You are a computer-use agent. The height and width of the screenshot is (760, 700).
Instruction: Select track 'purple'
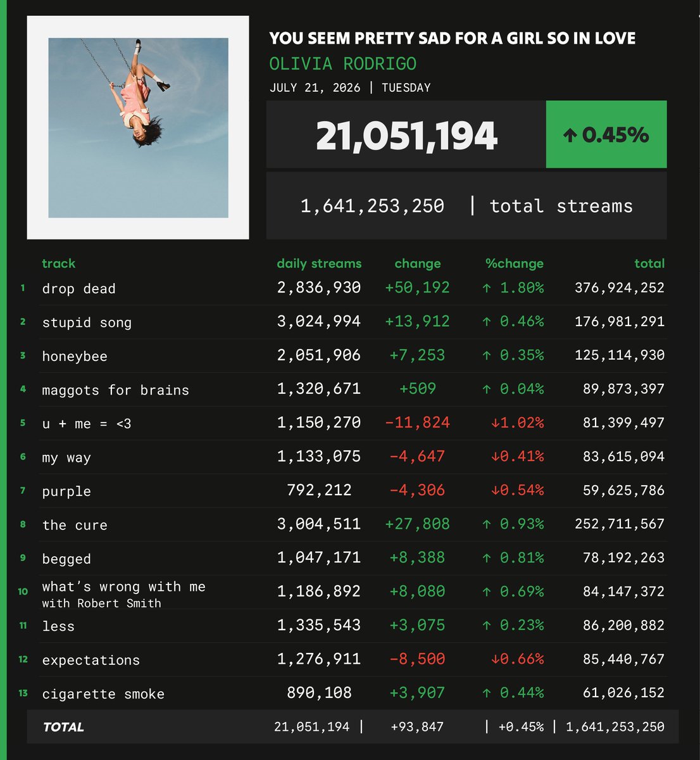pyautogui.click(x=66, y=491)
